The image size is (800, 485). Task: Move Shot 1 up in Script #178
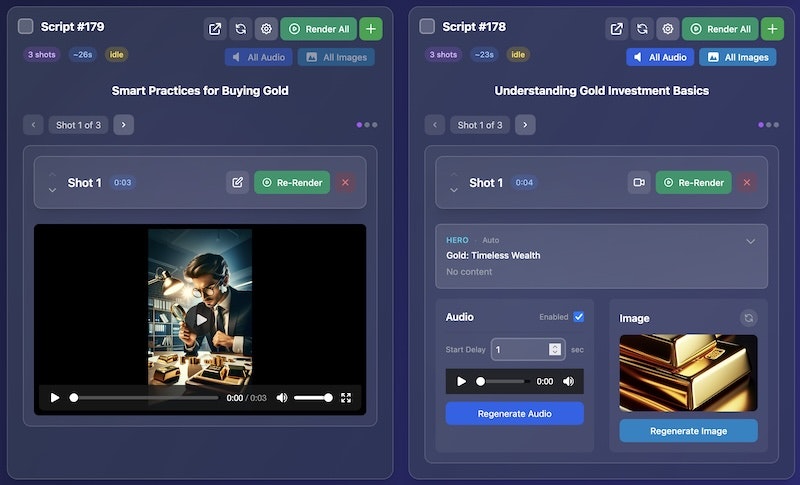454,175
